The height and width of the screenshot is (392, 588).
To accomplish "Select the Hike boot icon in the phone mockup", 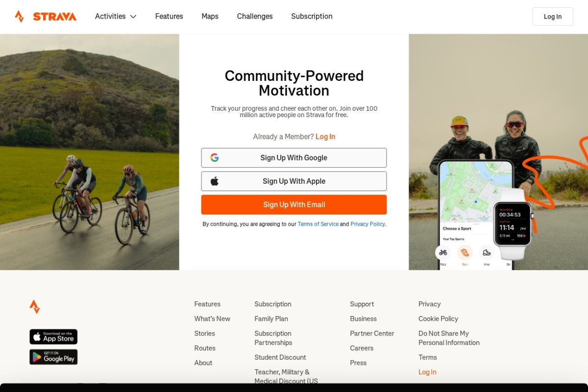I will 487,253.
